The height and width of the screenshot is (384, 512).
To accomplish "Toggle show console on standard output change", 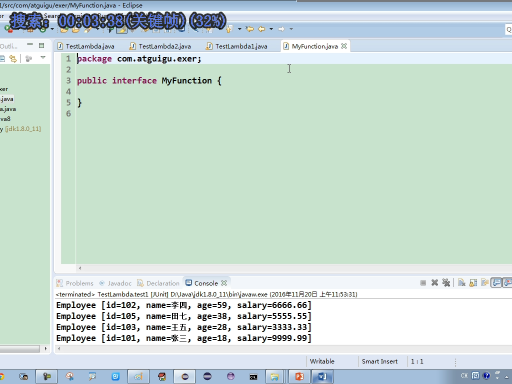I will coord(496,283).
